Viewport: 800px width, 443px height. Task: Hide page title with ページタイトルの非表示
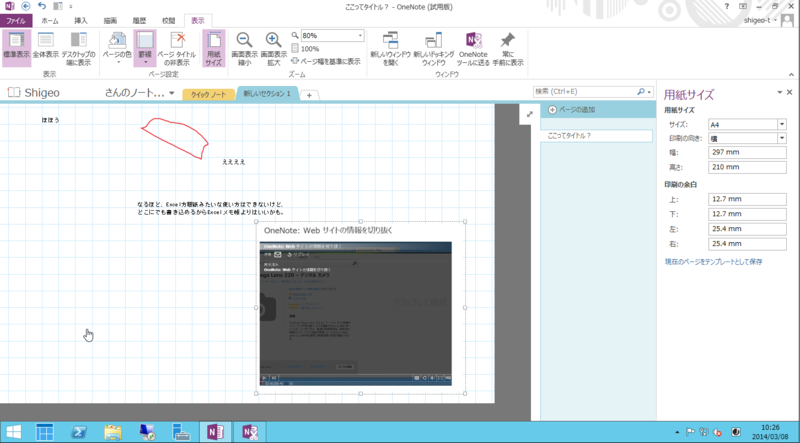pos(177,48)
